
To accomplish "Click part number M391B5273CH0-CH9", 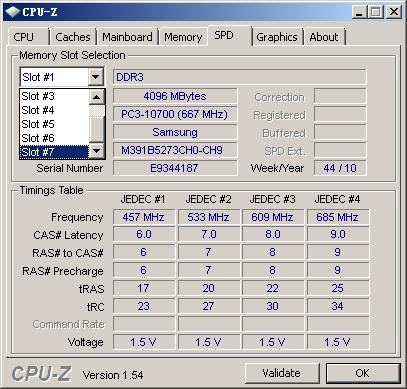I will coord(175,150).
